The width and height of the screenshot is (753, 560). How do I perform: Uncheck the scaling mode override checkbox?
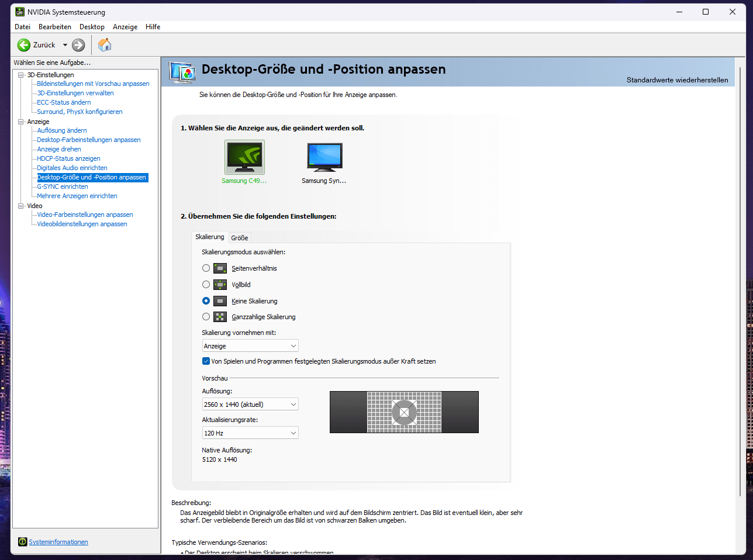(206, 361)
